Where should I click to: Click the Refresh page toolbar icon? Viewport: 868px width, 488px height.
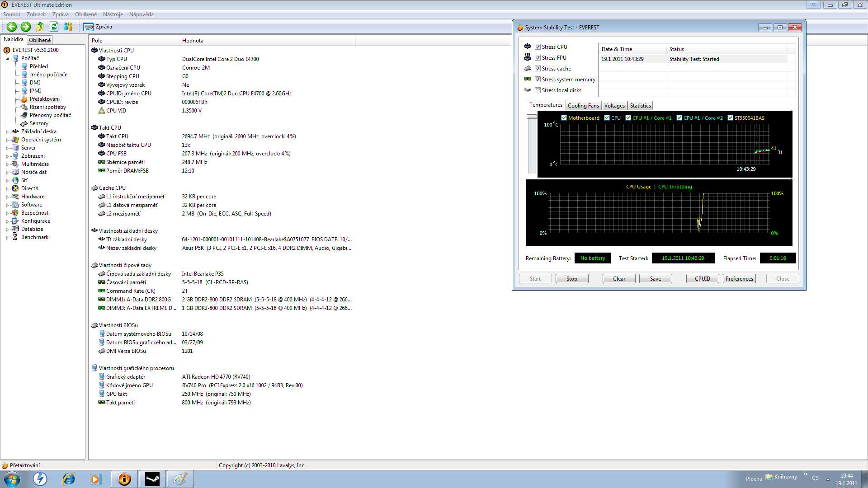click(54, 27)
